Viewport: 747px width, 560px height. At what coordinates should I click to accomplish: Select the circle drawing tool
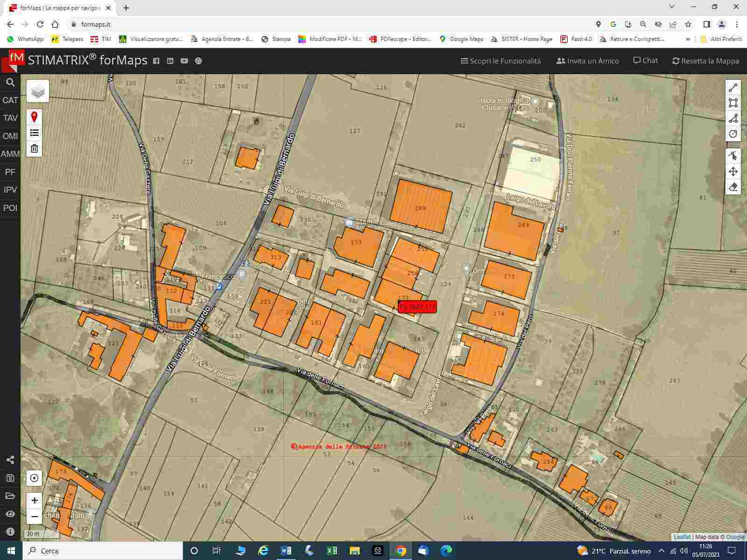point(733,134)
